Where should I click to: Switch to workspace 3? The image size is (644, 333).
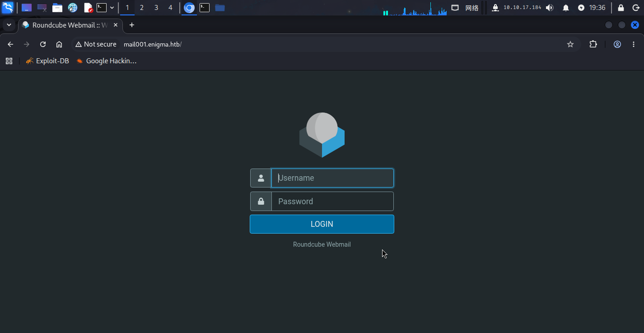(x=156, y=8)
